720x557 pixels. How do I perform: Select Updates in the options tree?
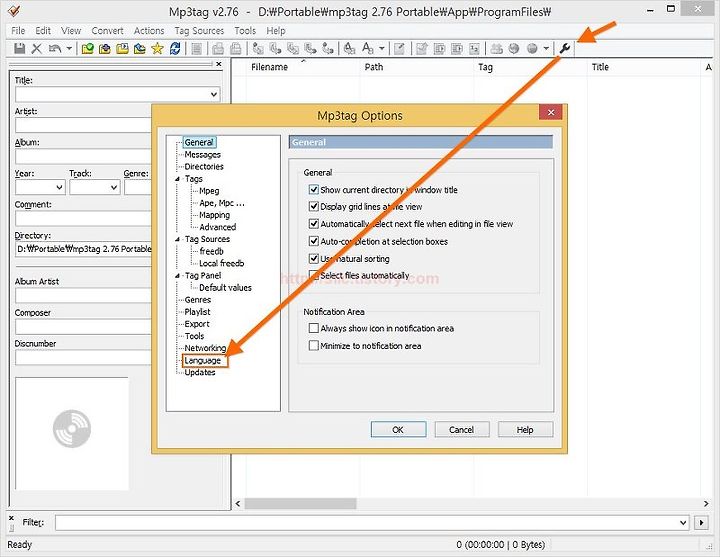click(200, 372)
